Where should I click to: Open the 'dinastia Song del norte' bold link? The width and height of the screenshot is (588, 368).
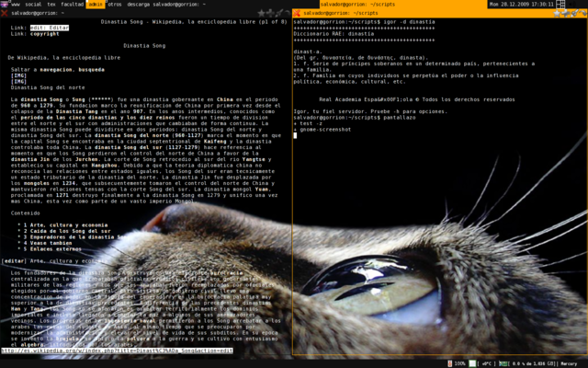pyautogui.click(x=131, y=135)
